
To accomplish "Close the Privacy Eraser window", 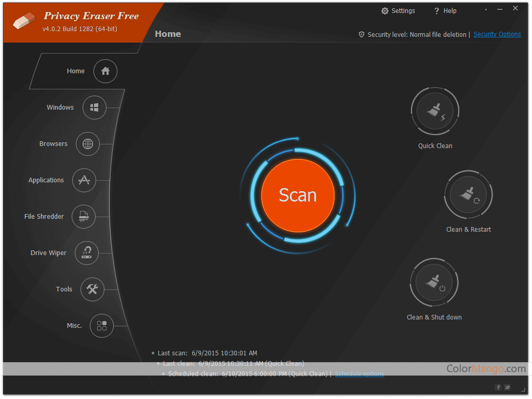I will (x=515, y=8).
